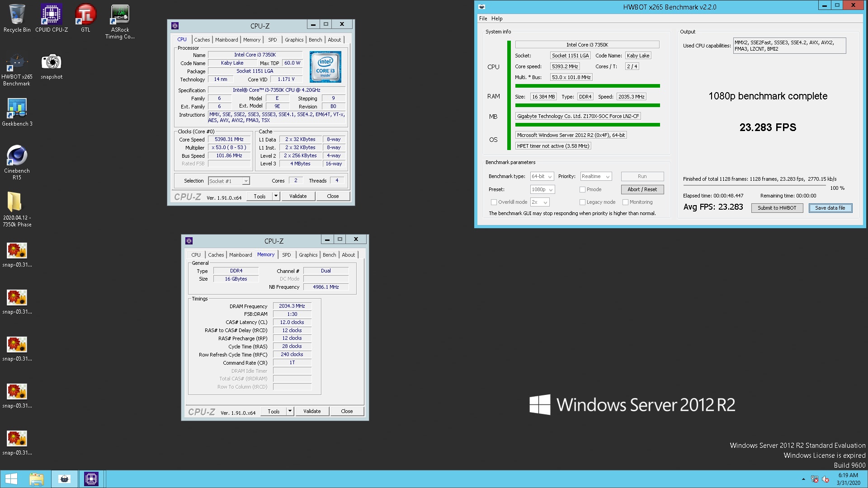Expand Tools arrow in lower CPU-Z window
The image size is (868, 488).
[x=290, y=411]
